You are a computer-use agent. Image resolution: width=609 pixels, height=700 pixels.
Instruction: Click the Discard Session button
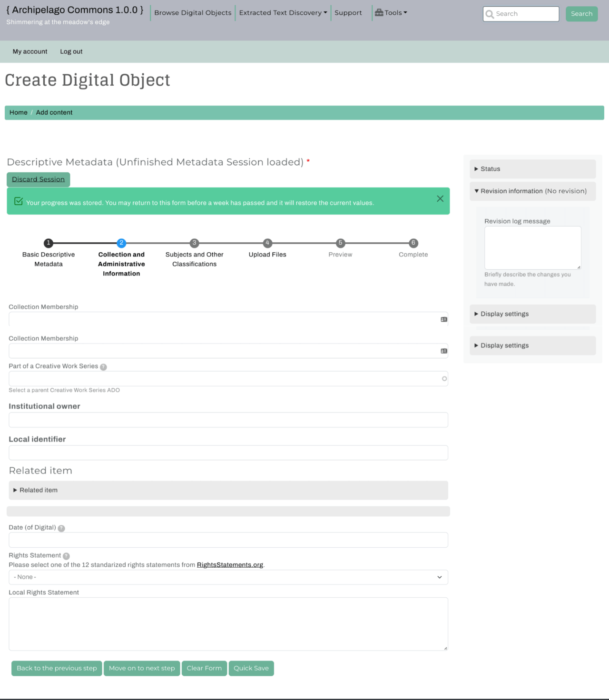(x=38, y=179)
